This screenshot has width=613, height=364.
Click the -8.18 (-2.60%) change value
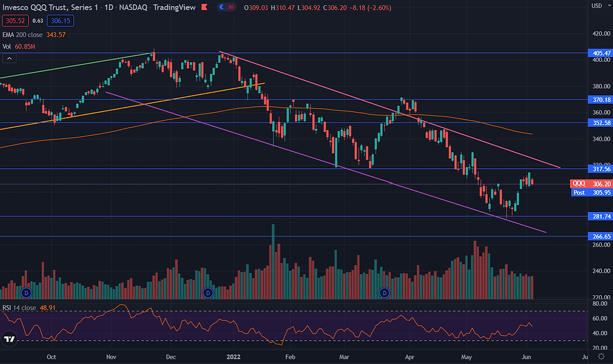(x=370, y=8)
